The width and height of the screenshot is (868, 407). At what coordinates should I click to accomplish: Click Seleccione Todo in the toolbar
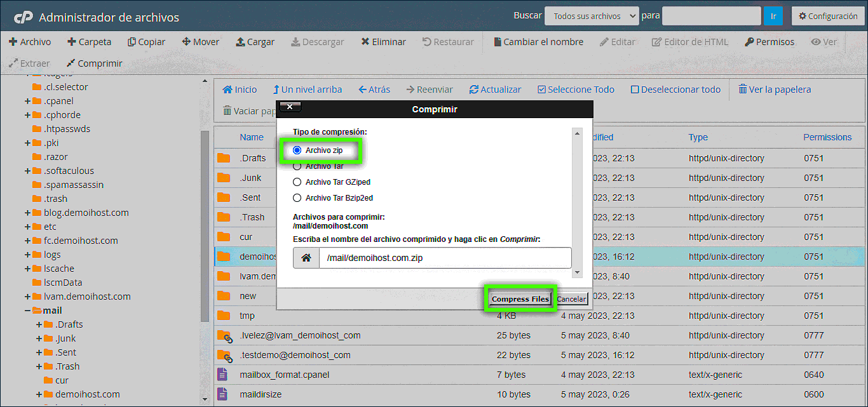pyautogui.click(x=575, y=90)
